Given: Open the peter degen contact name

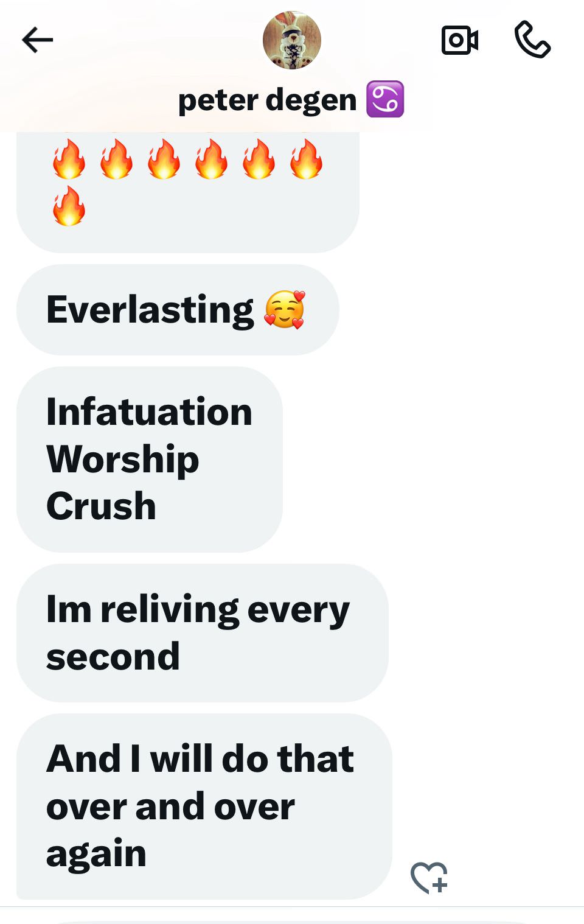Looking at the screenshot, I should click(267, 100).
